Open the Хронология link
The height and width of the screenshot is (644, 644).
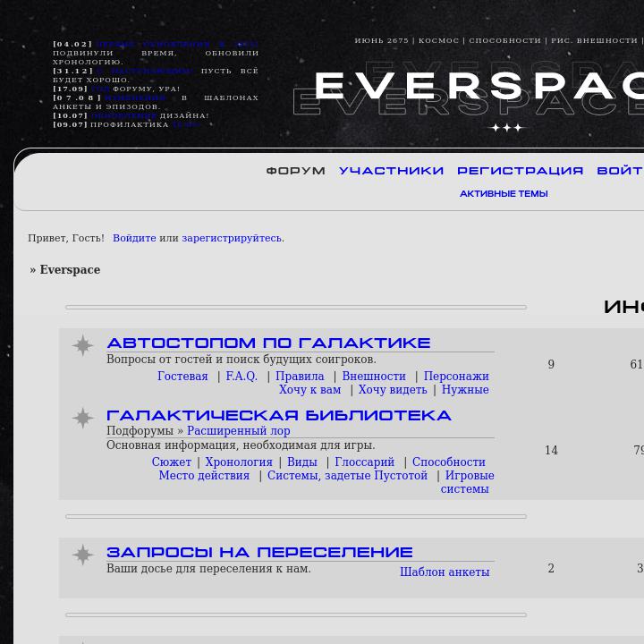pos(239,462)
